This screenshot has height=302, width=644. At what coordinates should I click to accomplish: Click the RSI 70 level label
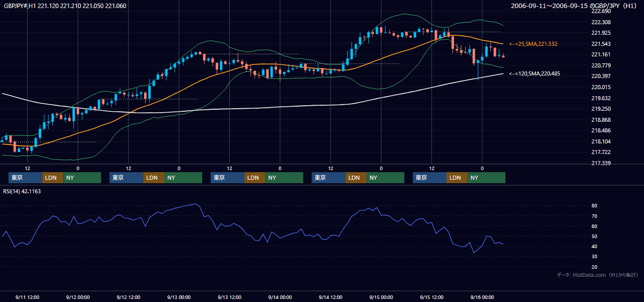[x=594, y=216]
